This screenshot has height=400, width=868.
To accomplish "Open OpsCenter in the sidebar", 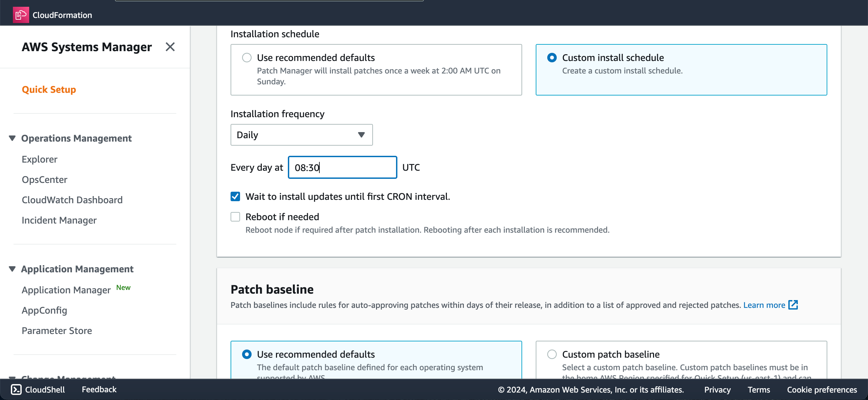I will point(44,180).
